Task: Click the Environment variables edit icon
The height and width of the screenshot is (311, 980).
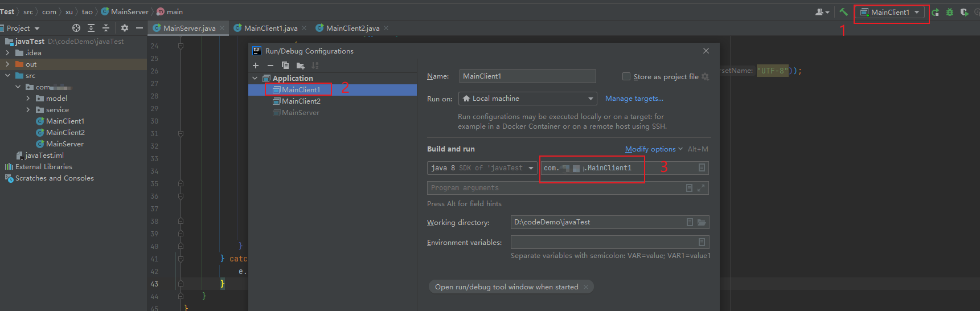Action: click(702, 242)
